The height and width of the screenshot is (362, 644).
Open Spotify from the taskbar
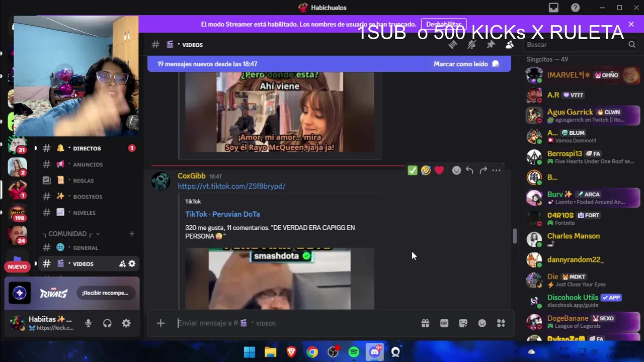pyautogui.click(x=354, y=352)
